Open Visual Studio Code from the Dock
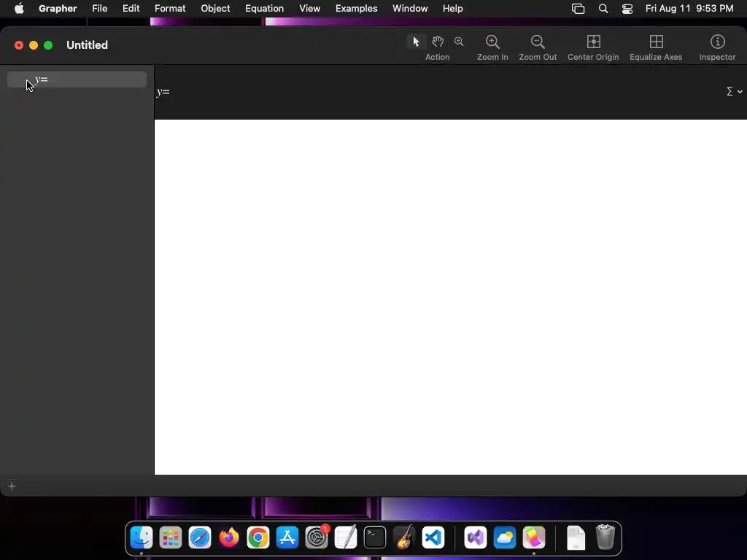The image size is (747, 560). pos(433,537)
